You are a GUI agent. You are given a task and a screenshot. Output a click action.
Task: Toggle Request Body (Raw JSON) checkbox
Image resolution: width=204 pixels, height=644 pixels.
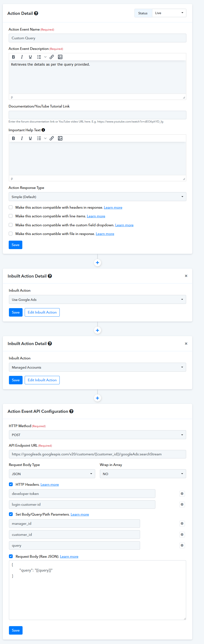tap(11, 556)
